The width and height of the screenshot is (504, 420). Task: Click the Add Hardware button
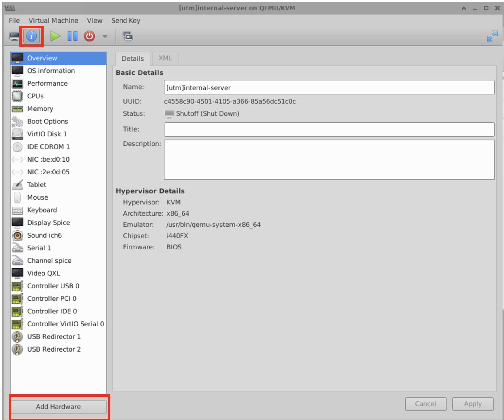click(x=58, y=407)
